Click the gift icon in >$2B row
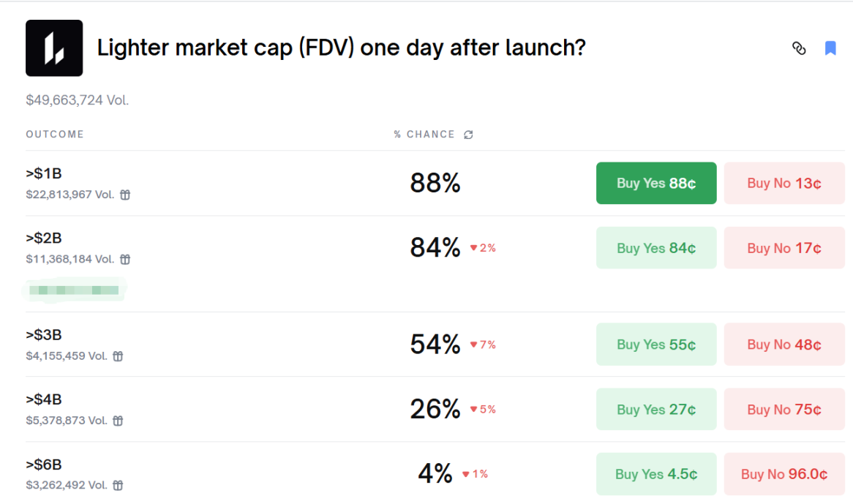Viewport: 853px width, 504px height. tap(125, 260)
